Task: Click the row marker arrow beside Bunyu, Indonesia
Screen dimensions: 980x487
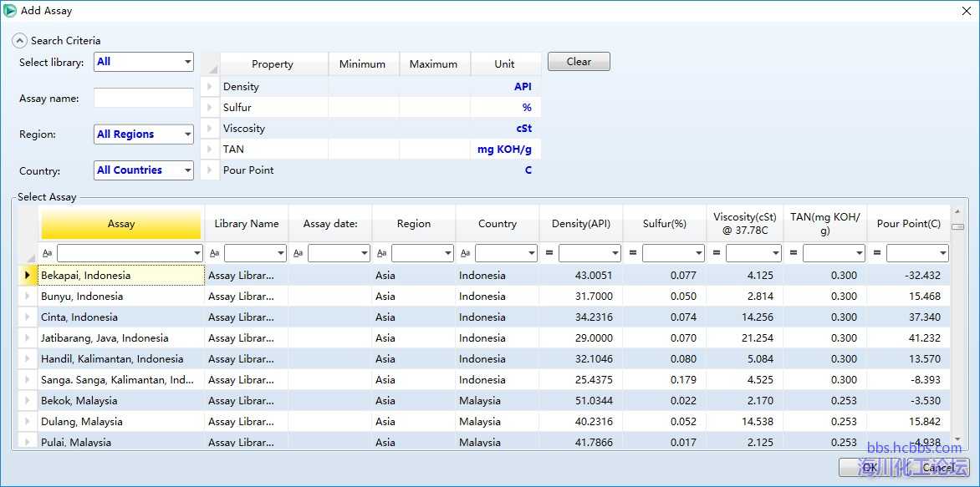Action: tap(27, 296)
